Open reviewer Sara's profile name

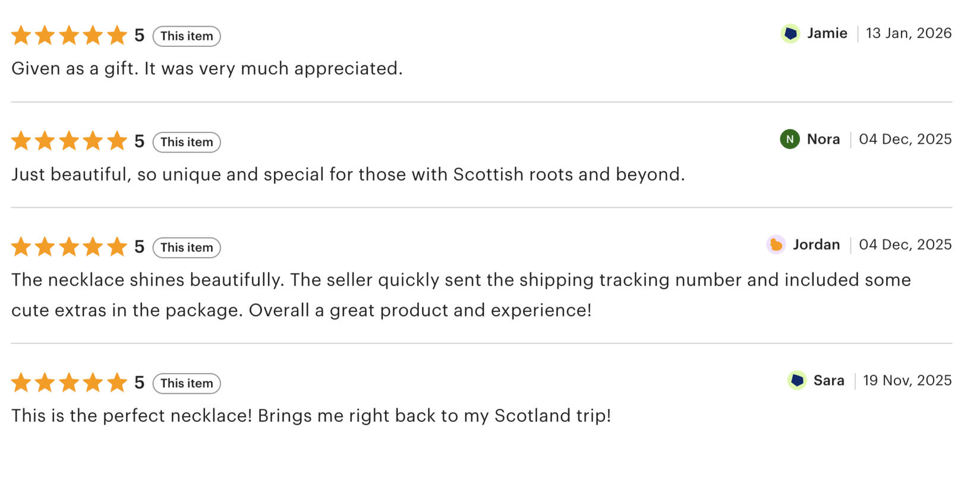point(828,381)
